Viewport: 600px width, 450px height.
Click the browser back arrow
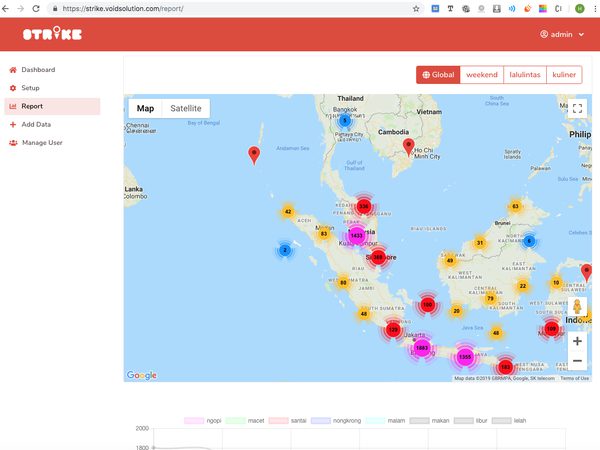(5, 8)
